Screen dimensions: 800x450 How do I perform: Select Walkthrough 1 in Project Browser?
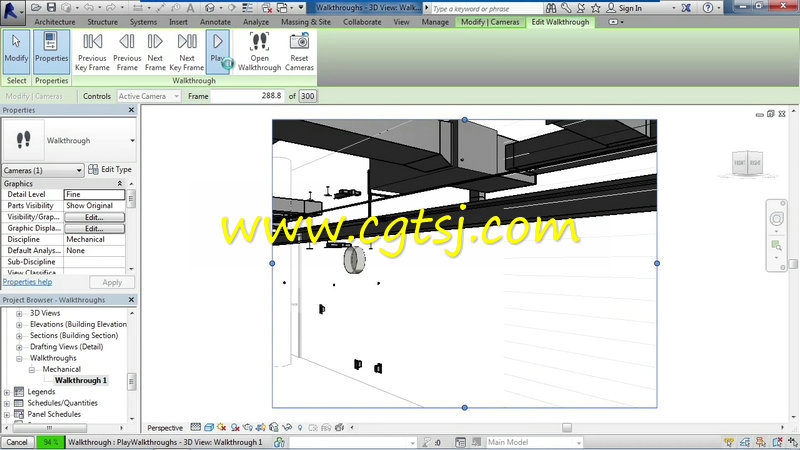tap(81, 381)
